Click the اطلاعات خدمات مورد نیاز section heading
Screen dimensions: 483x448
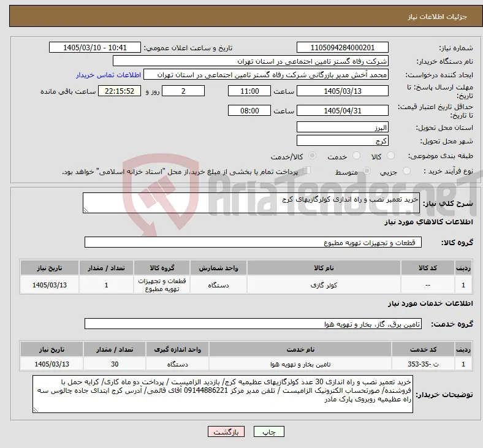point(430,303)
